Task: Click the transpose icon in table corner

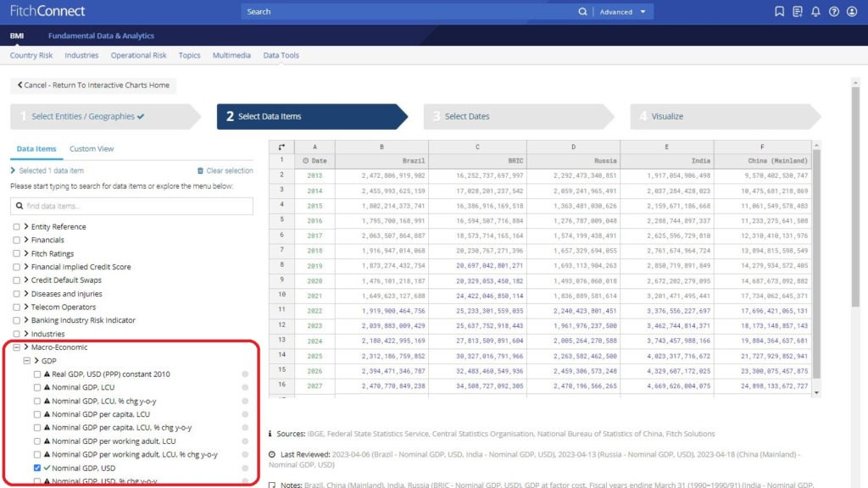Action: pos(281,147)
